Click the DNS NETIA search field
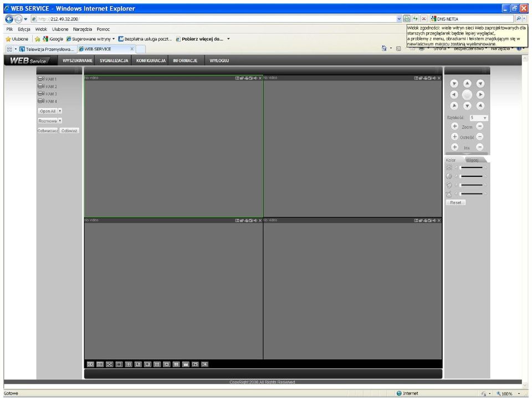The image size is (532, 398). (x=473, y=19)
